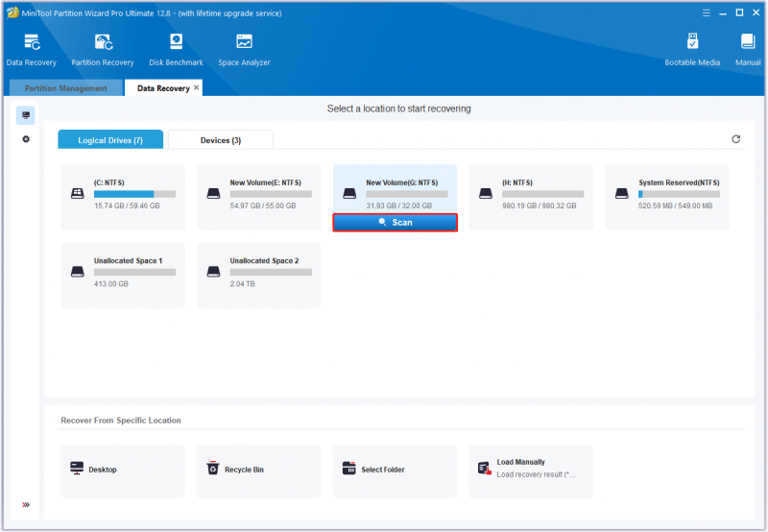Select the Unallocated Space 1 drive icon
The image size is (768, 532).
point(78,272)
